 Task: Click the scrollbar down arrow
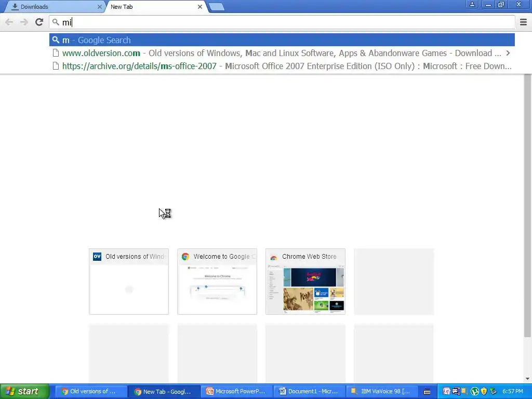point(527,379)
